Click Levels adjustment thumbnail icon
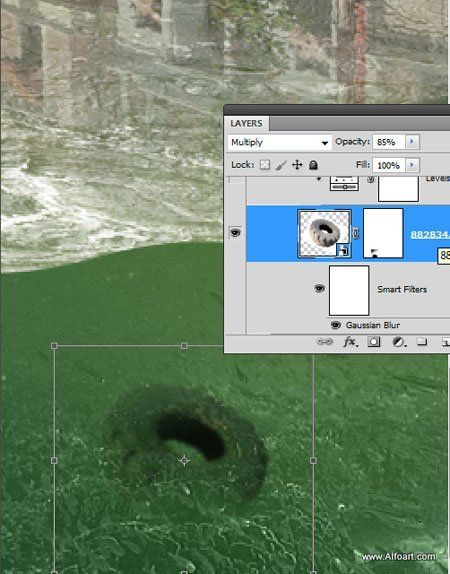This screenshot has height=574, width=450. pos(344,183)
